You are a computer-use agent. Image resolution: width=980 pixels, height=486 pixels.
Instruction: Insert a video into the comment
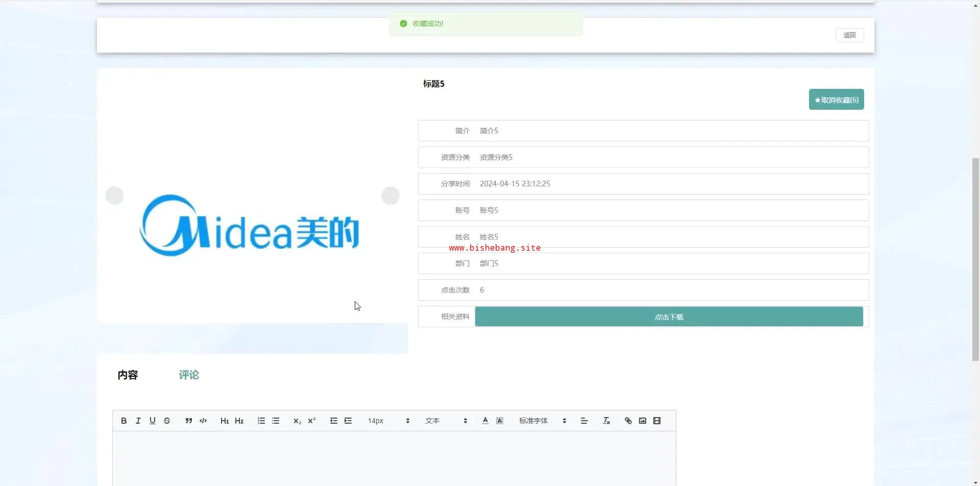click(657, 421)
